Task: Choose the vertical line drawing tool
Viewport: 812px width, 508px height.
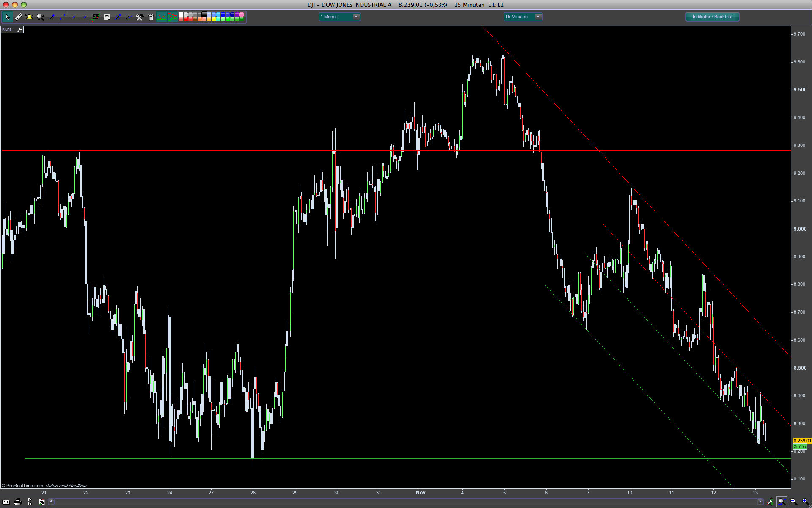Action: pyautogui.click(x=85, y=17)
